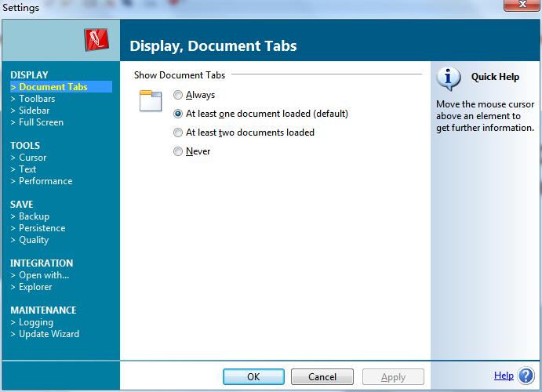This screenshot has width=542, height=392.
Task: Click the Help link
Action: click(x=504, y=376)
